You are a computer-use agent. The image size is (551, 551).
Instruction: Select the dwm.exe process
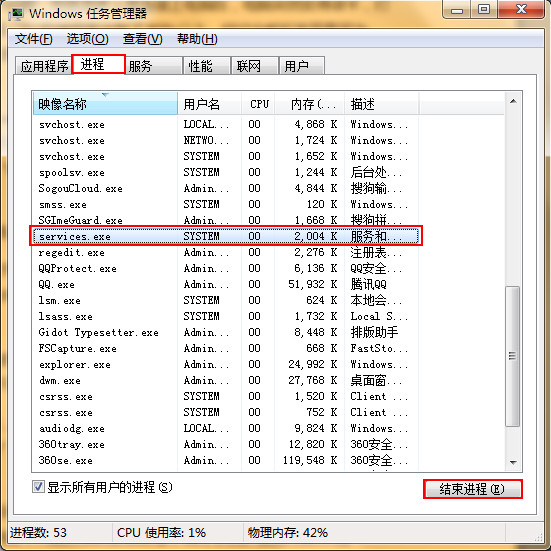coord(226,380)
